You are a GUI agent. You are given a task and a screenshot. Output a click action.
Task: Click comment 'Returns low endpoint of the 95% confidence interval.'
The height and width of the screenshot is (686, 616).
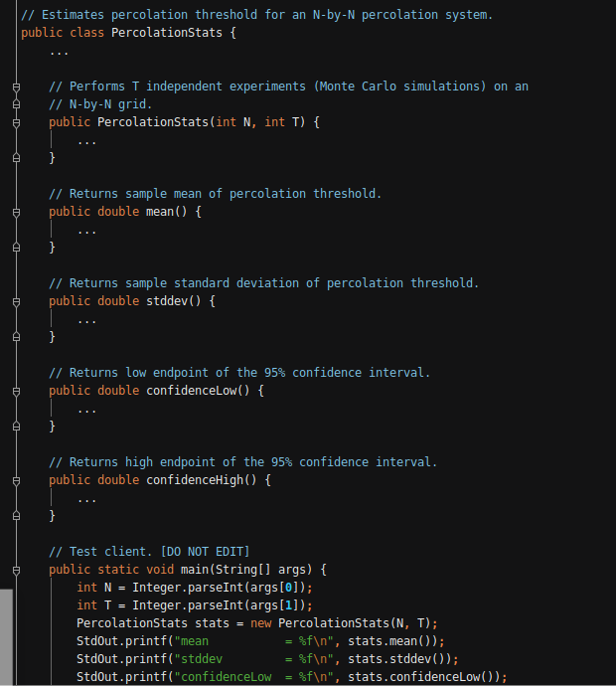(239, 373)
